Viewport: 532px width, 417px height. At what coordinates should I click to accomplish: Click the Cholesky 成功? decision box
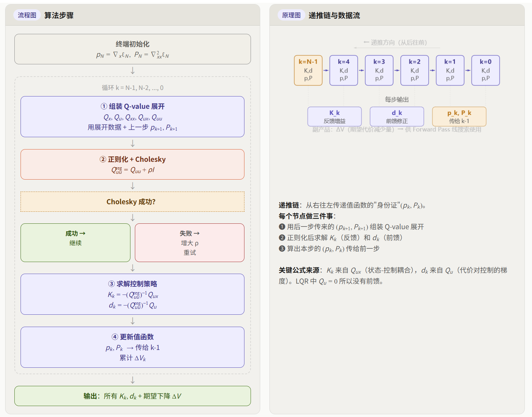pyautogui.click(x=132, y=201)
